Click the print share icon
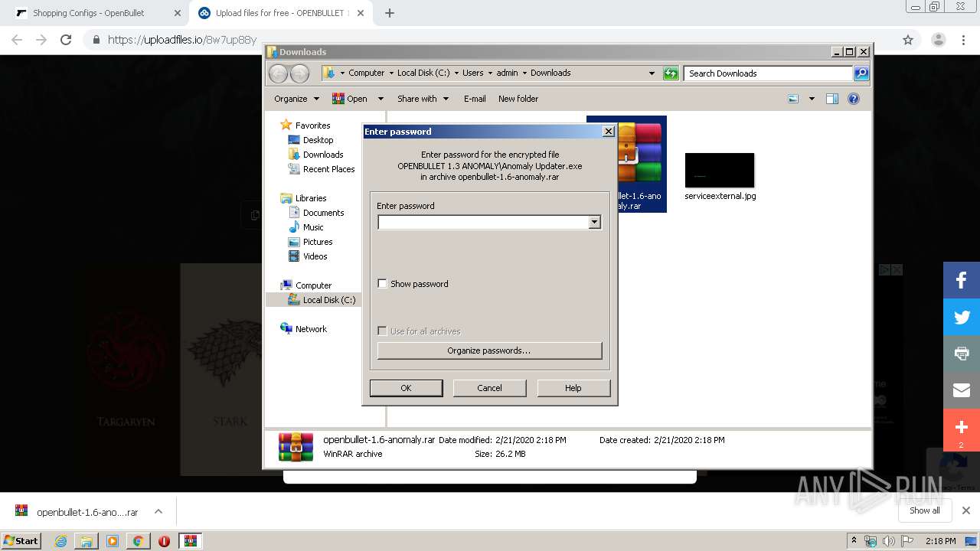980x551 pixels. coord(962,354)
